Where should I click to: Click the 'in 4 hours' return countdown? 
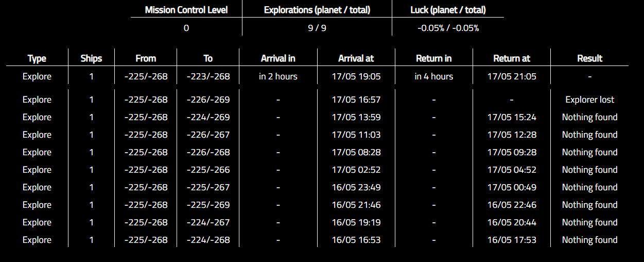click(434, 76)
